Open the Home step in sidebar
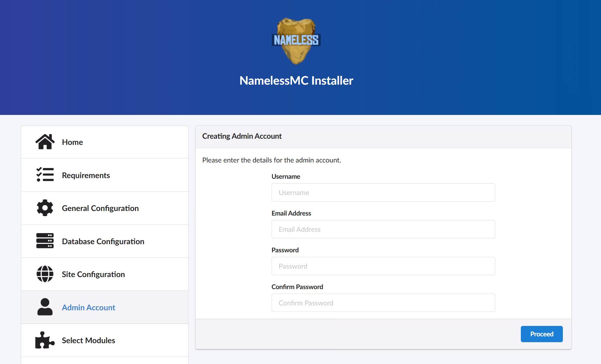This screenshot has width=601, height=364. [72, 142]
